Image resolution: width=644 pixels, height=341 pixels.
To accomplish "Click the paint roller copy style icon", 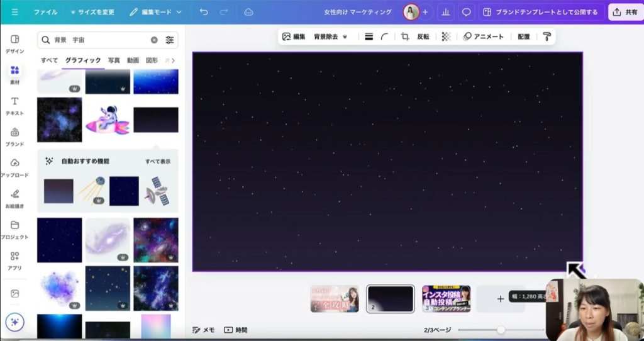I will (x=547, y=36).
